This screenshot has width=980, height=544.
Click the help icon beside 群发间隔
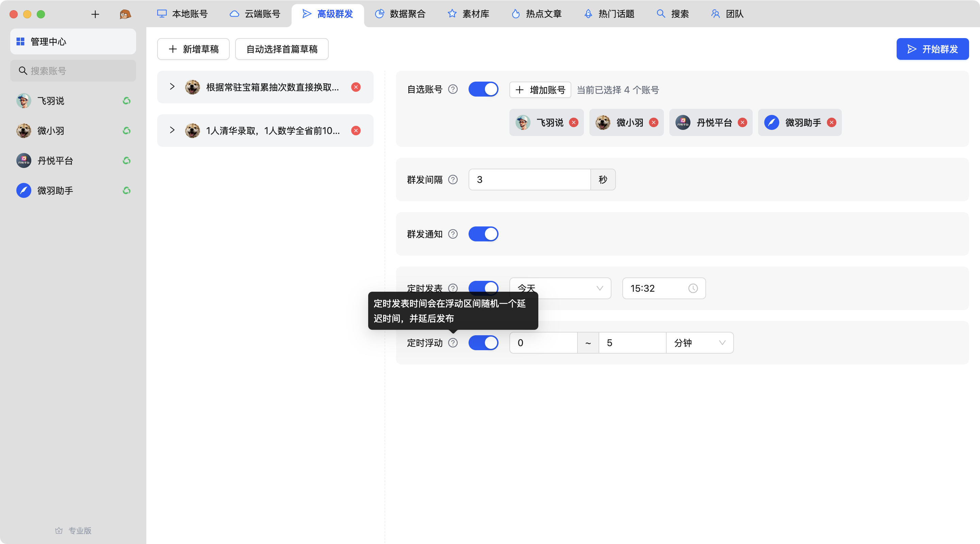(453, 180)
